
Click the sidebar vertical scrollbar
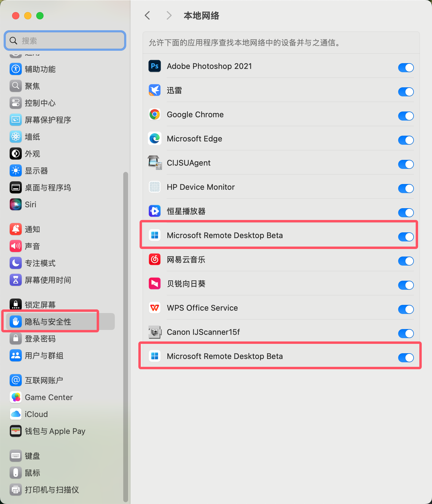[126, 337]
